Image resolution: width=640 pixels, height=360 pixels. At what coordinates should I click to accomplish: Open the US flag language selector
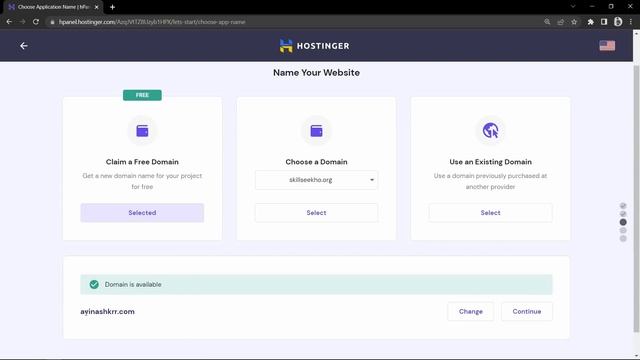[x=607, y=46]
